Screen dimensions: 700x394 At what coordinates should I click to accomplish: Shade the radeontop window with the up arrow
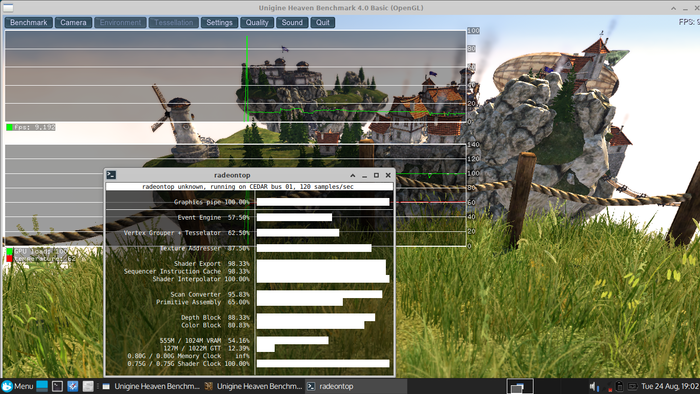pos(353,175)
